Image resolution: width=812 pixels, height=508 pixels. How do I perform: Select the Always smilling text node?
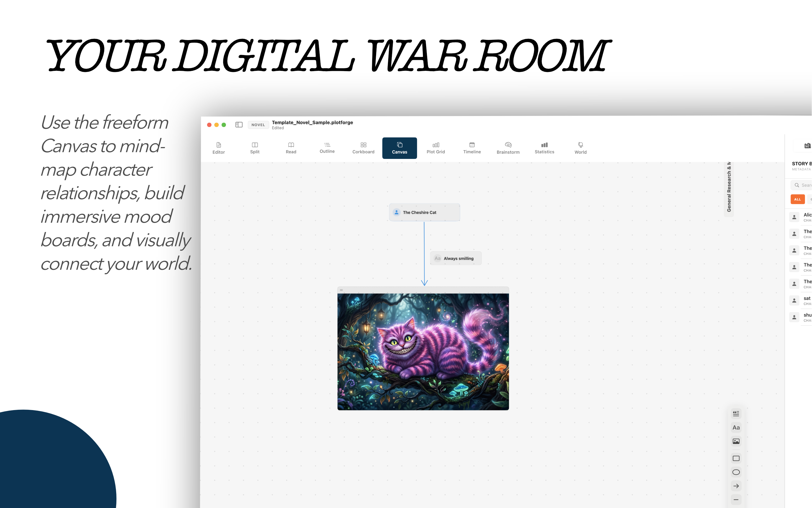click(x=456, y=258)
